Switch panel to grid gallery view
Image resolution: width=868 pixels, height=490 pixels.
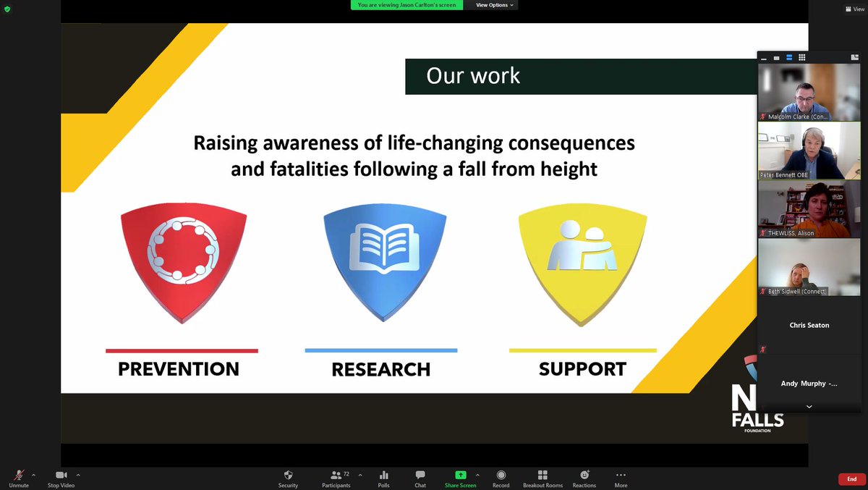801,57
